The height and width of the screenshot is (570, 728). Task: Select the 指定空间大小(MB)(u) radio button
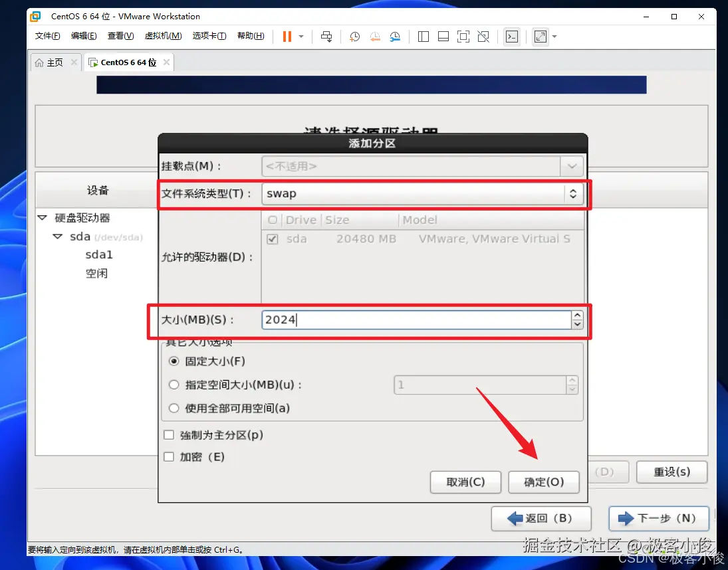pos(174,385)
